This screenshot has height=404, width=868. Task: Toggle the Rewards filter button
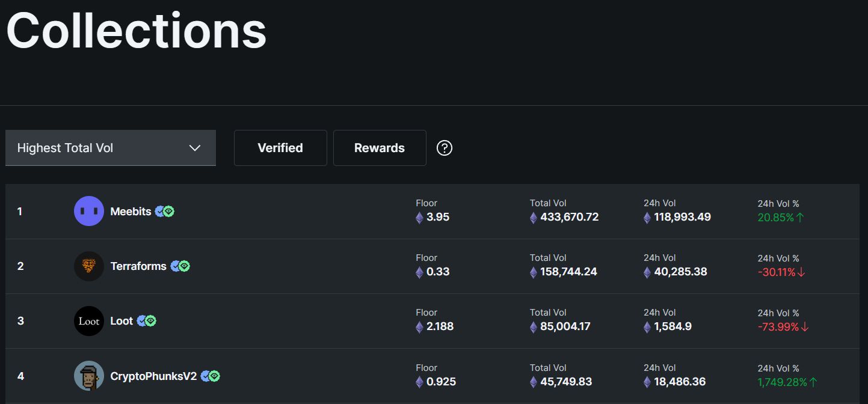[x=380, y=148]
